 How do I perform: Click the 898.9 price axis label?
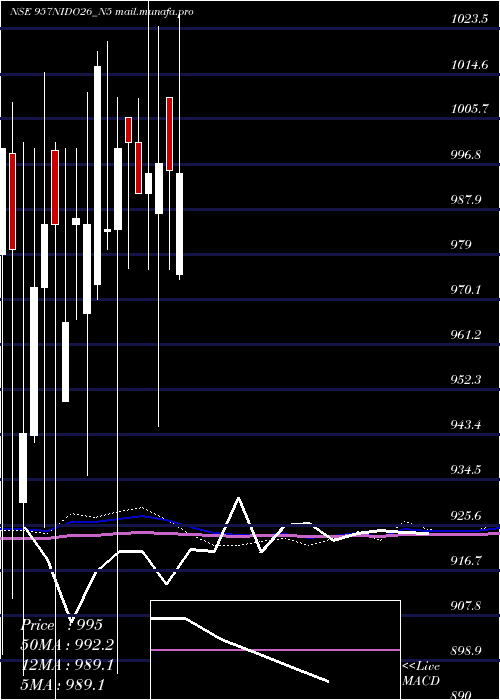click(x=466, y=651)
